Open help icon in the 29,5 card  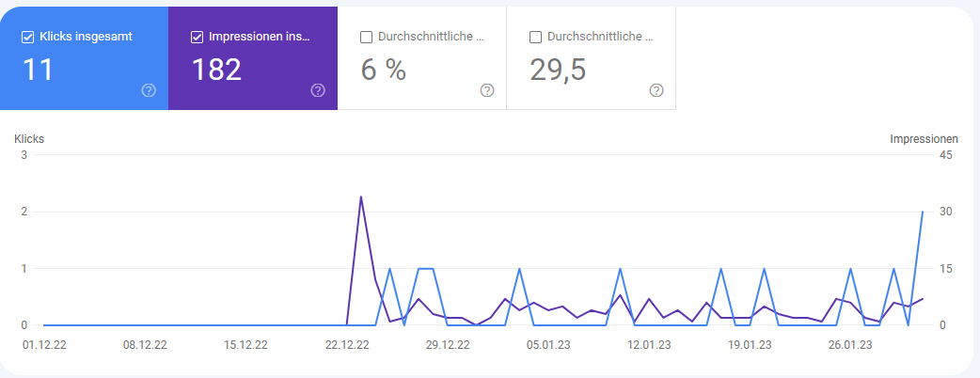coord(656,90)
